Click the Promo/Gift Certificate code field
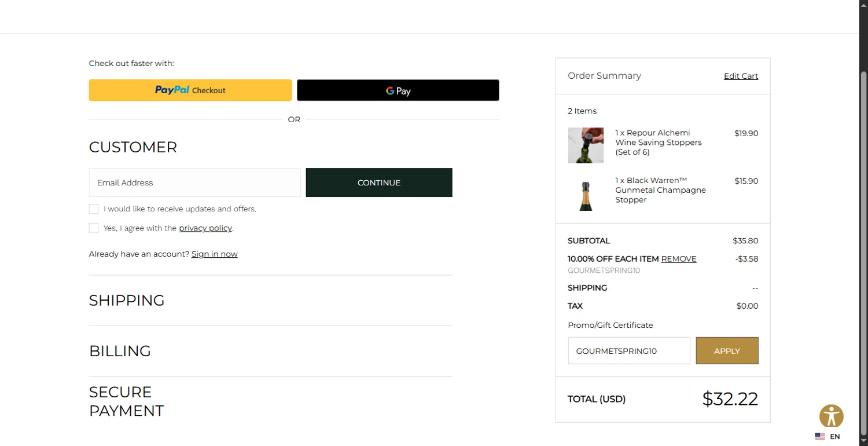This screenshot has height=446, width=868. [629, 350]
